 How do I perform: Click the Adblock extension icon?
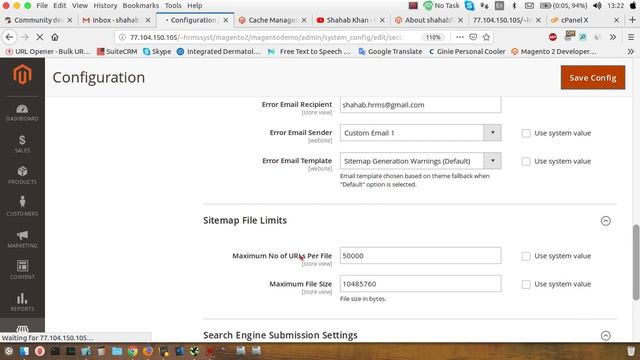[x=553, y=37]
